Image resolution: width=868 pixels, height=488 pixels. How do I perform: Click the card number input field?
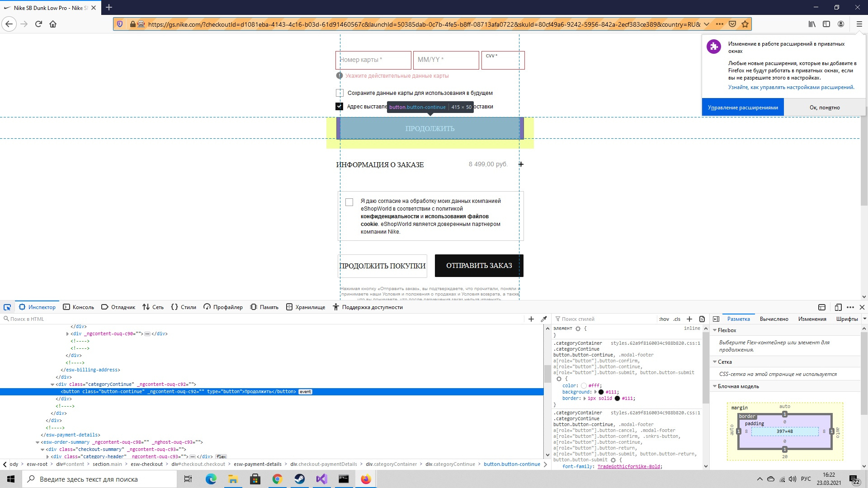click(x=373, y=60)
